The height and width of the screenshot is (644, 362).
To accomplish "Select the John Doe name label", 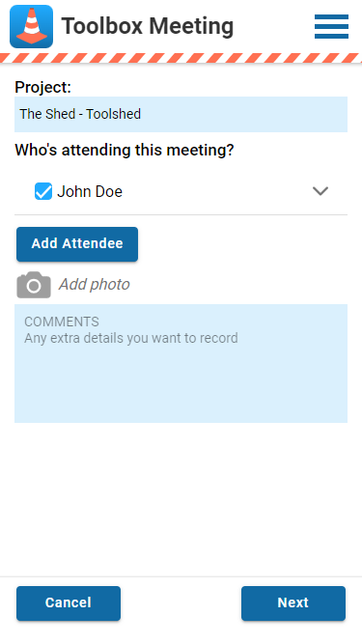I will point(90,191).
